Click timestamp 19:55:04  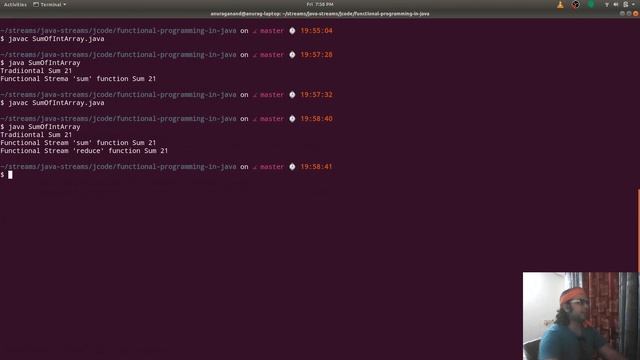[316, 31]
